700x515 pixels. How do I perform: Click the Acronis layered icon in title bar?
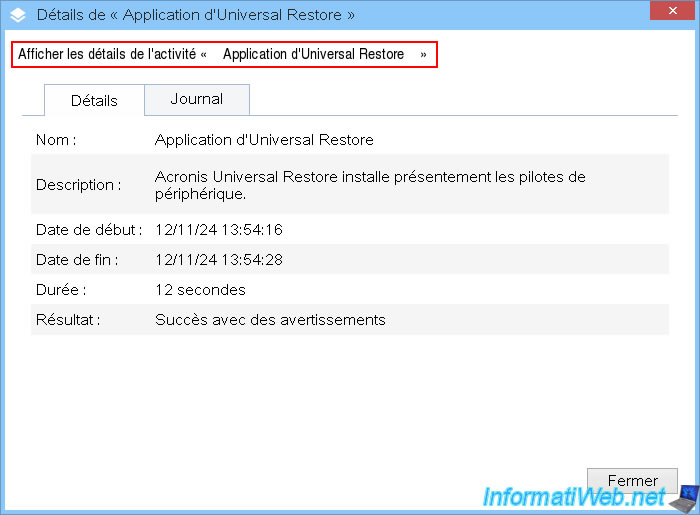coord(18,15)
